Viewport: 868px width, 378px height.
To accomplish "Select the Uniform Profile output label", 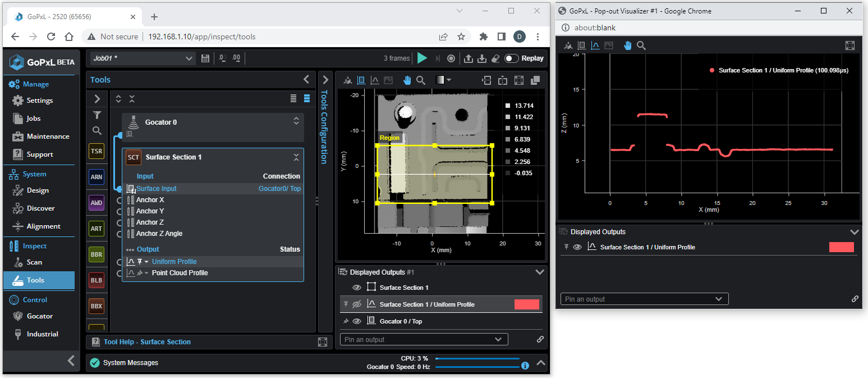I will pyautogui.click(x=174, y=262).
